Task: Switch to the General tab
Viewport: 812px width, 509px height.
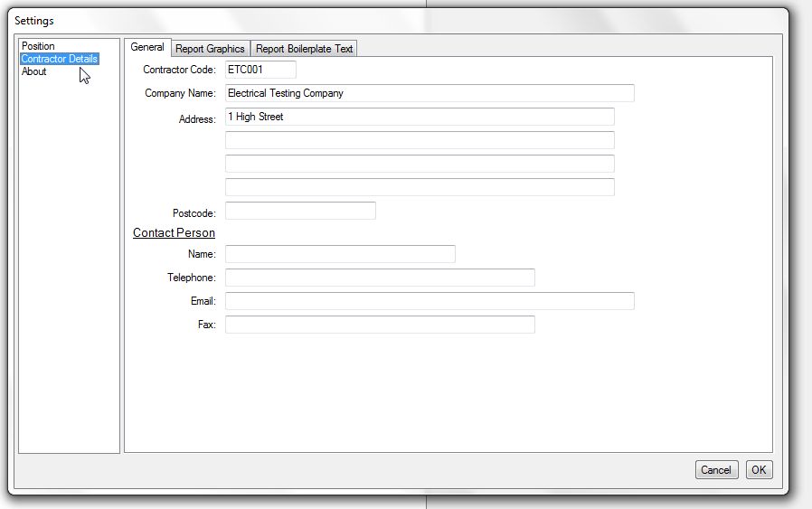Action: point(147,47)
